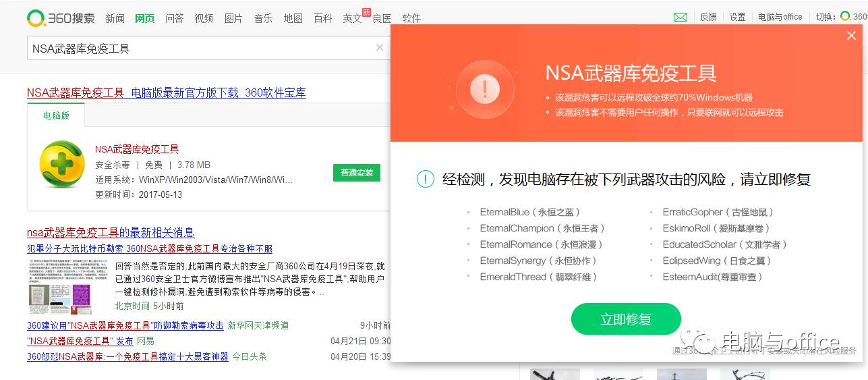Open the 英文 tab with new badge
Image resolution: width=868 pixels, height=380 pixels.
[x=353, y=18]
